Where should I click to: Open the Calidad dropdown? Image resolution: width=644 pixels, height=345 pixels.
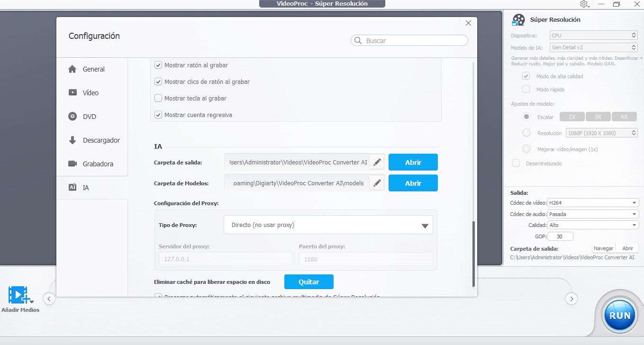coord(593,226)
